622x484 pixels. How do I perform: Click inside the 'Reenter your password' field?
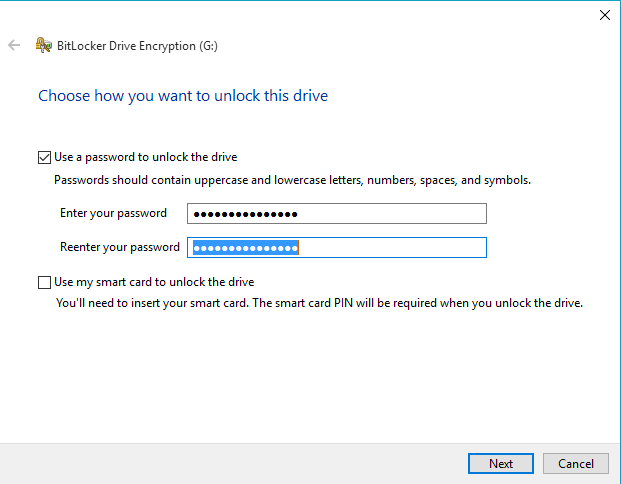pyautogui.click(x=337, y=248)
